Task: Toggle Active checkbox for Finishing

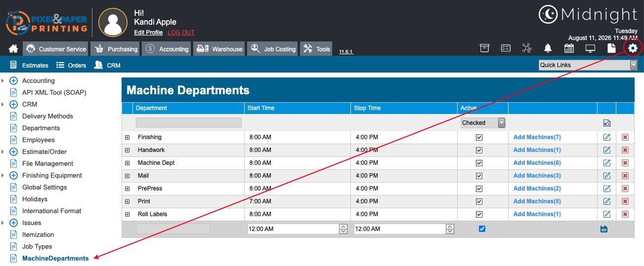Action: pos(479,137)
